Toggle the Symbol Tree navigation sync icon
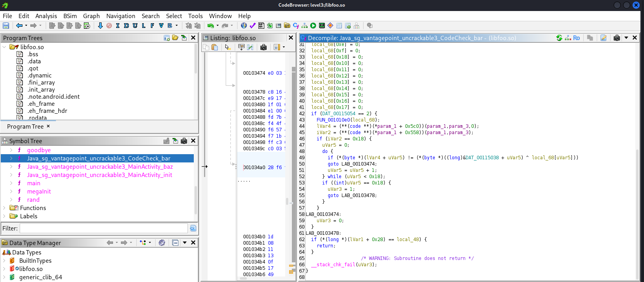 (175, 141)
